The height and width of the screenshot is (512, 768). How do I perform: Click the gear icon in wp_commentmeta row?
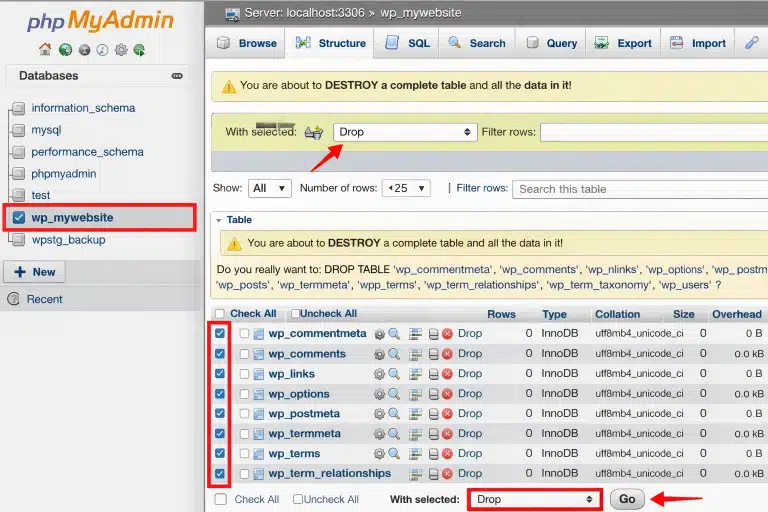tap(379, 334)
